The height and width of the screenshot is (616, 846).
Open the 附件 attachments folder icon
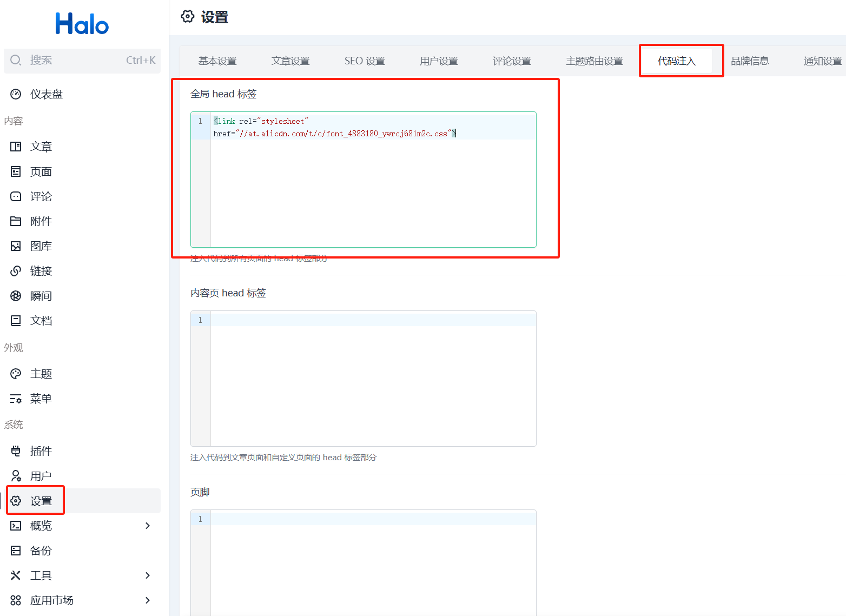click(x=16, y=221)
